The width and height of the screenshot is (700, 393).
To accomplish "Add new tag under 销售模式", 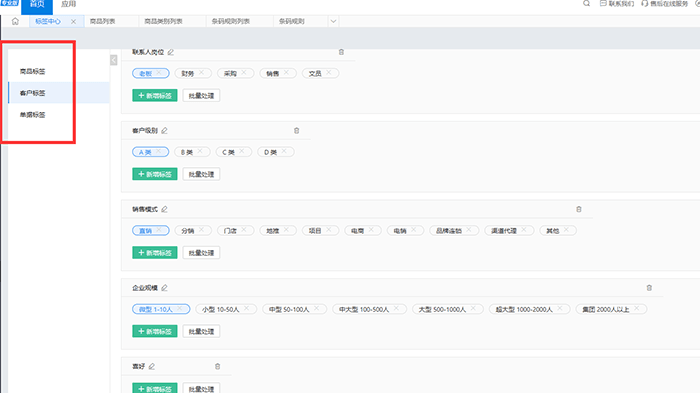I will tap(155, 253).
